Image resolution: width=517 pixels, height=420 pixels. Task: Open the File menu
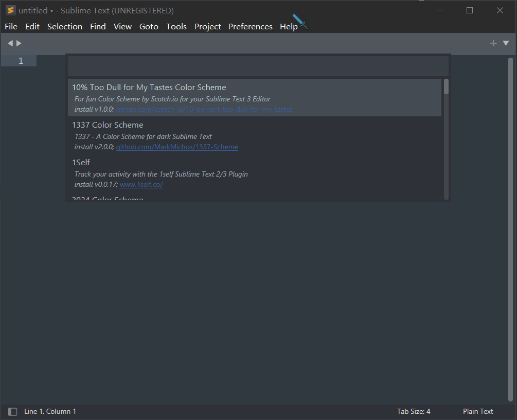click(11, 26)
